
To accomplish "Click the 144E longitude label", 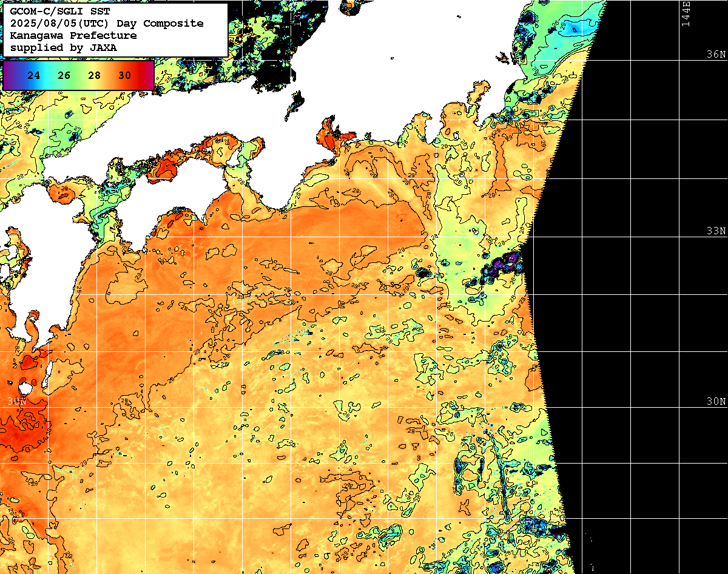I will [686, 13].
